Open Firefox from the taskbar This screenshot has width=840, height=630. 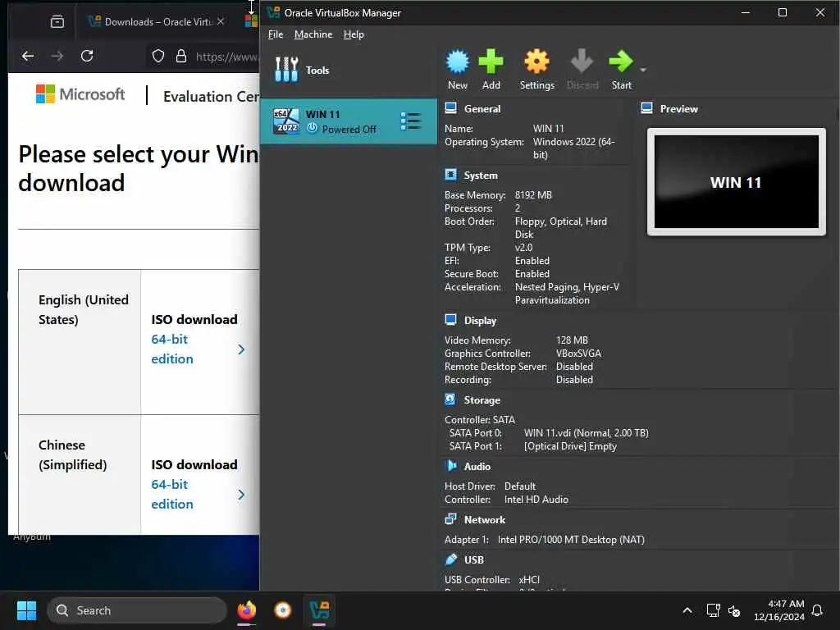(x=246, y=610)
